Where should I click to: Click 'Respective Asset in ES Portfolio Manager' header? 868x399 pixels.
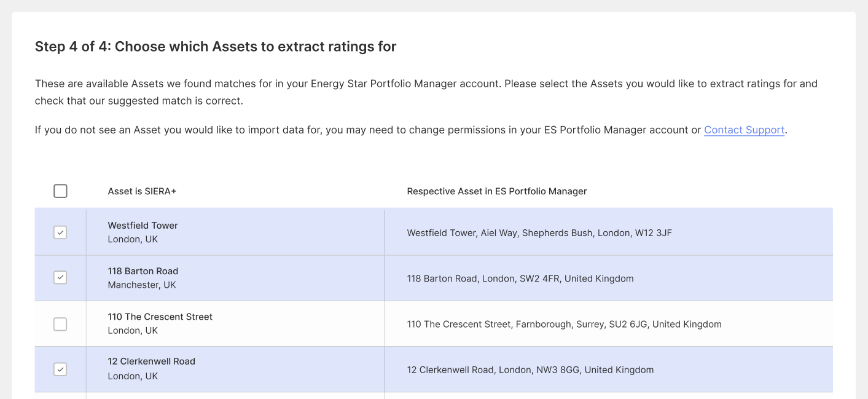tap(496, 191)
